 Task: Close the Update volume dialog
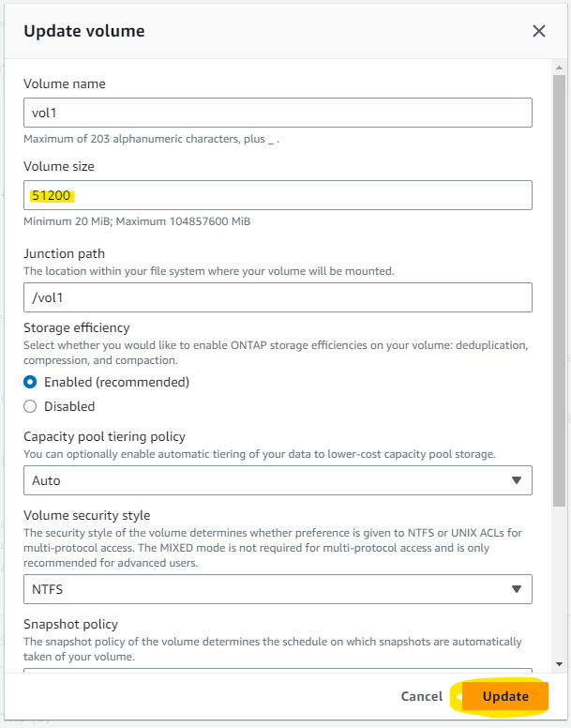pos(539,31)
